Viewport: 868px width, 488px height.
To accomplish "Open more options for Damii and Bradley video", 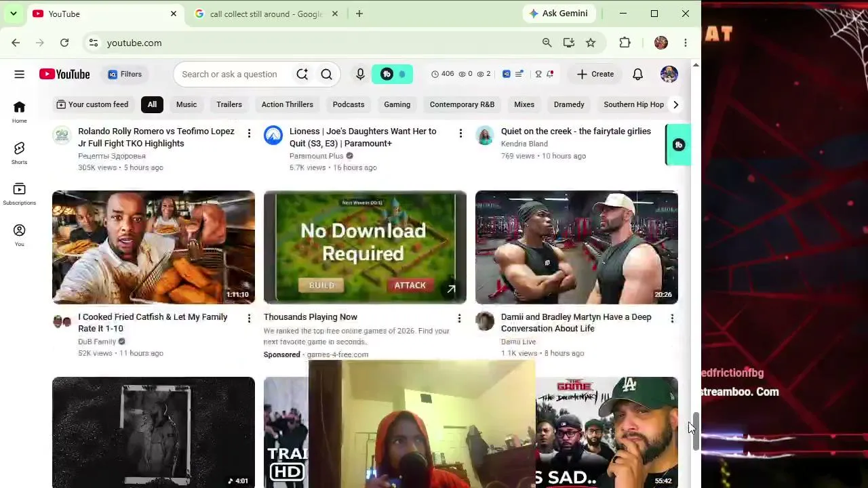I will pos(672,319).
